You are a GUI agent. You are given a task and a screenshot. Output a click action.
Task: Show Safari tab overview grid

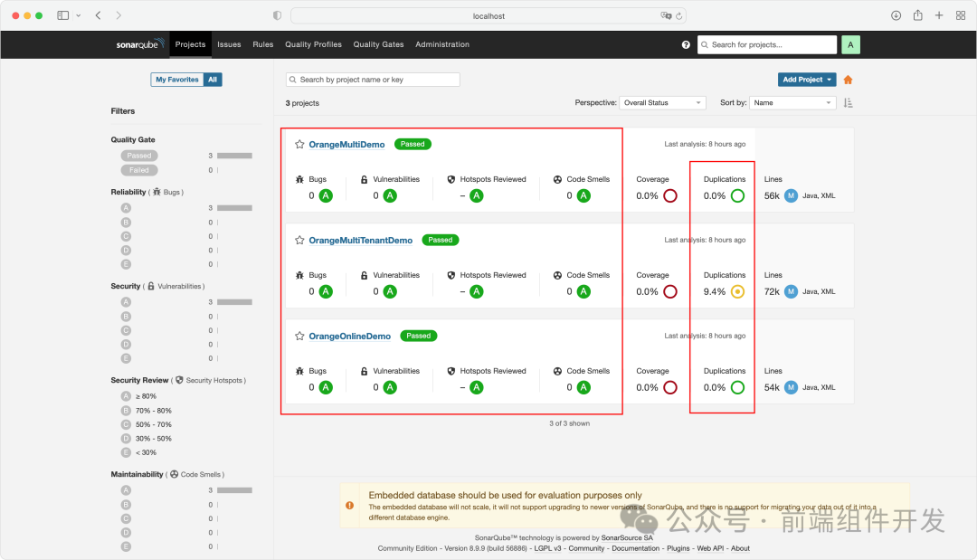coord(961,15)
